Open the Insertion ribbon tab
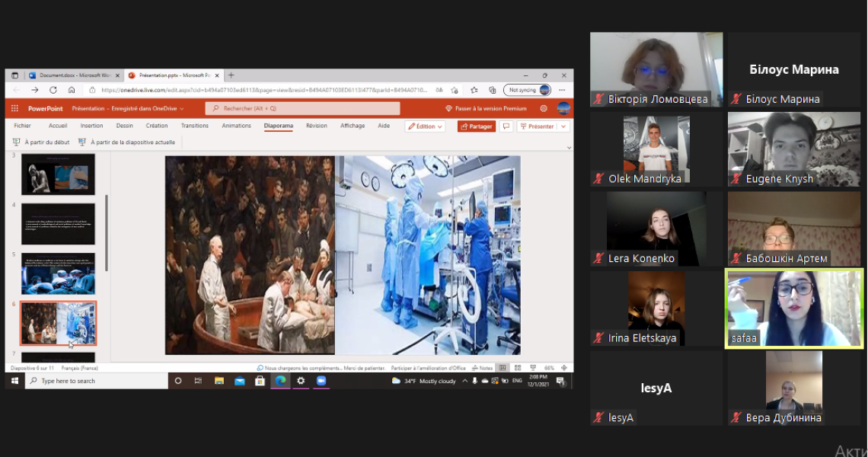 [91, 126]
